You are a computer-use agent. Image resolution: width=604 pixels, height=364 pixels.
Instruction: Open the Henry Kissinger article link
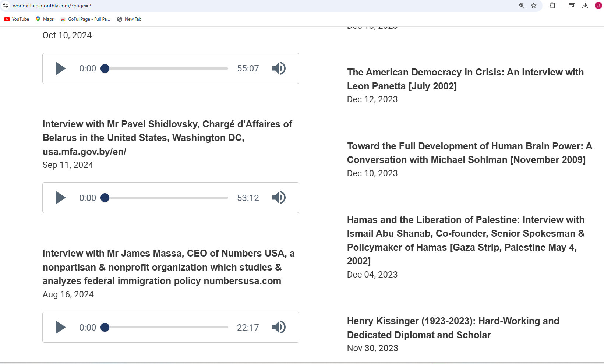[x=453, y=328]
